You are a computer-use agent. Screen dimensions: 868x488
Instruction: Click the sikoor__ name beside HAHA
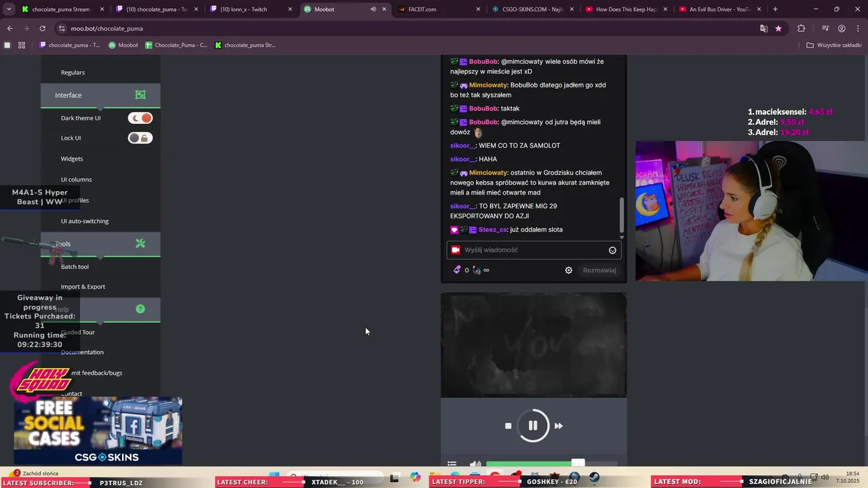tap(462, 159)
